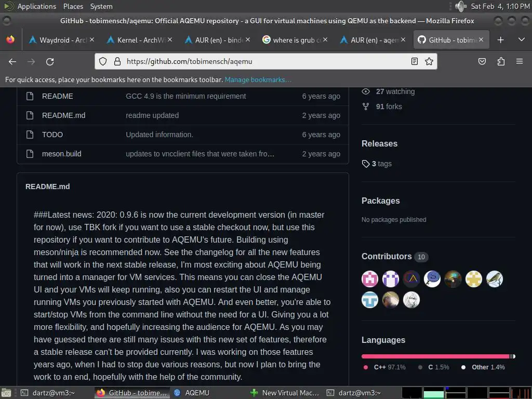Viewport: 532px width, 399px height.
Task: Show desktop icon in bottom panel
Action: coord(6,393)
